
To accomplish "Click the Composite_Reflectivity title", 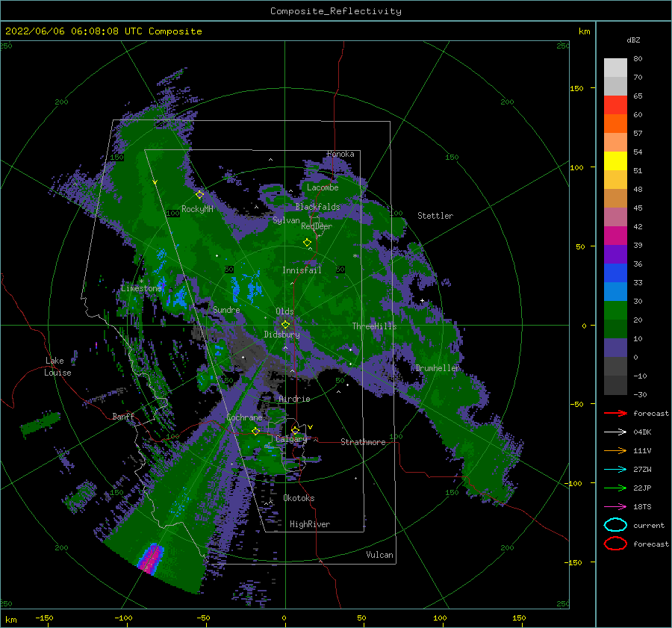I will click(x=336, y=11).
